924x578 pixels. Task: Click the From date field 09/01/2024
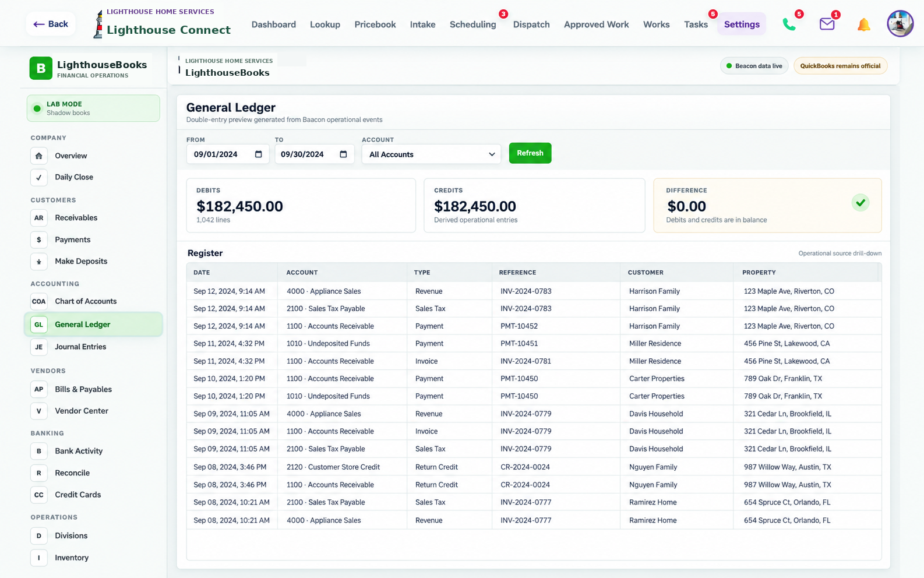coord(227,154)
